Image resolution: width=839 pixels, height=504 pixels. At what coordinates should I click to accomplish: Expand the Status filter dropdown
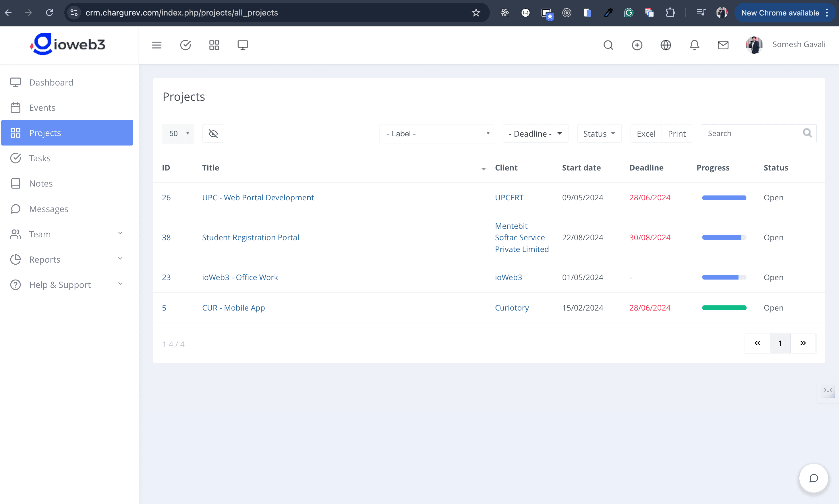[599, 134]
